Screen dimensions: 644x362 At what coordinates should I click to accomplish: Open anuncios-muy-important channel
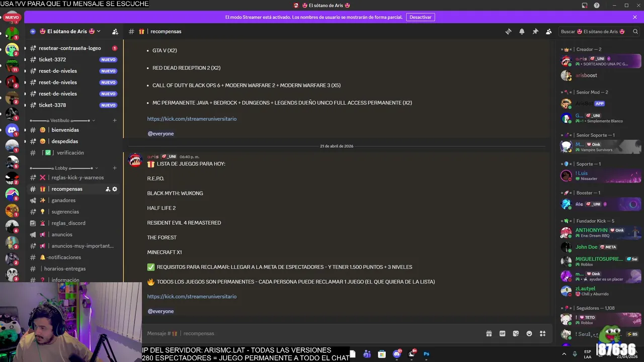point(73,246)
